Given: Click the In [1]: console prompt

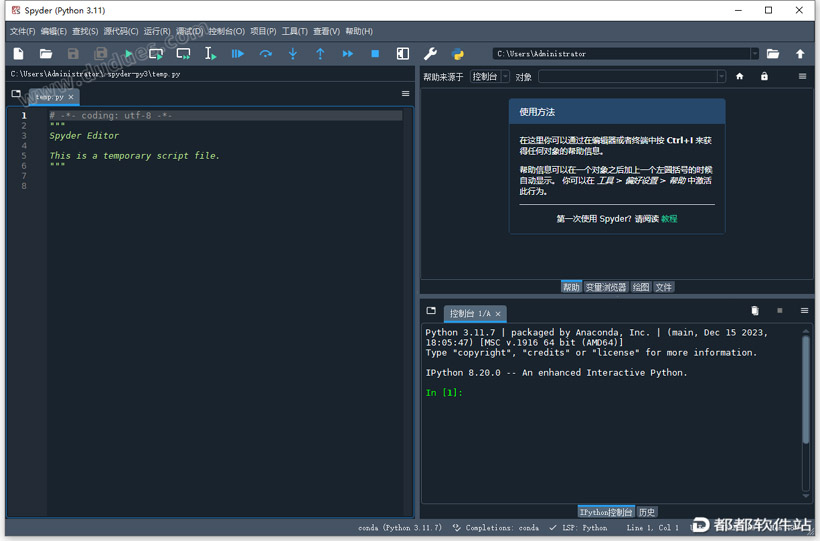Looking at the screenshot, I should [x=444, y=392].
